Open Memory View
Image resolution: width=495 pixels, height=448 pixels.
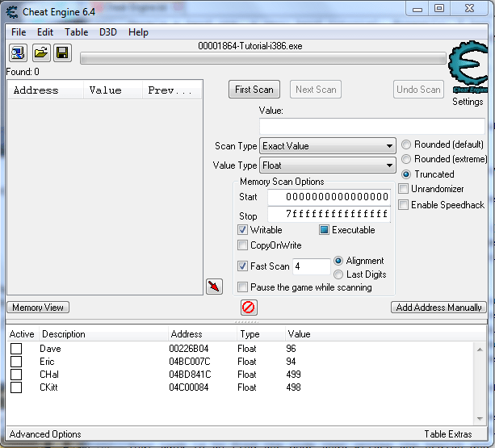coord(38,308)
